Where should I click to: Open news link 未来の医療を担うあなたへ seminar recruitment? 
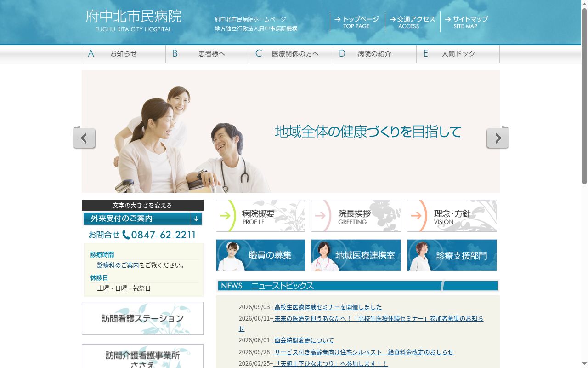361,323
